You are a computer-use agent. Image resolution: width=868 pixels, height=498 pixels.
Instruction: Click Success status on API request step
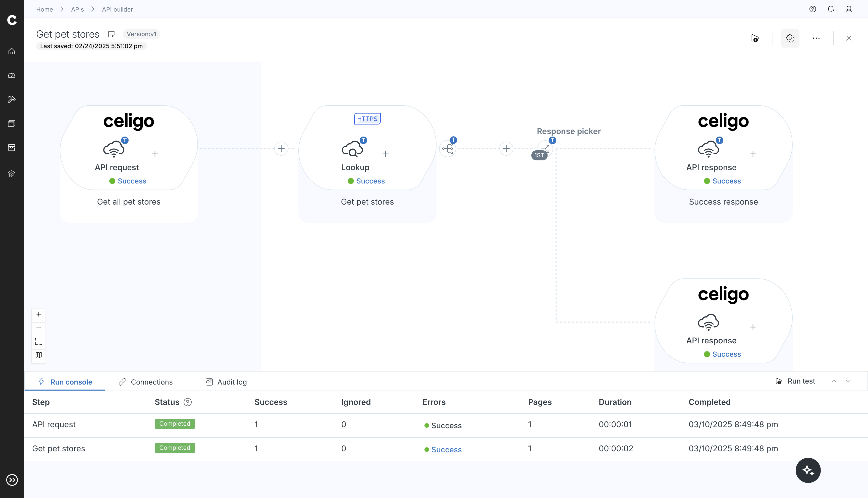click(132, 181)
